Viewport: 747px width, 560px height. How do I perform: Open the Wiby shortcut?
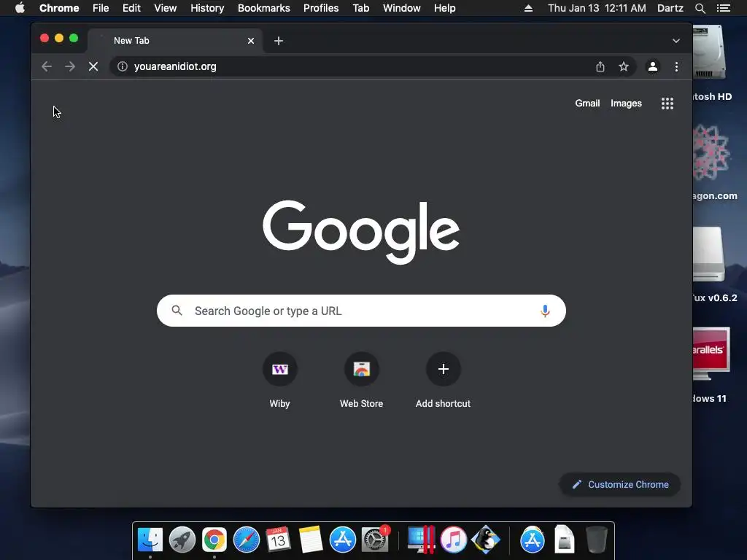coord(279,380)
